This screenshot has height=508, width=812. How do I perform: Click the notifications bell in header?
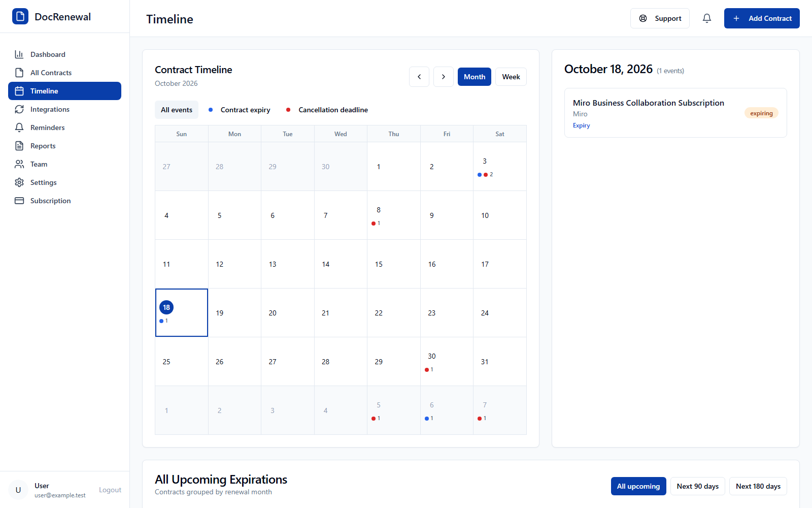(x=707, y=18)
